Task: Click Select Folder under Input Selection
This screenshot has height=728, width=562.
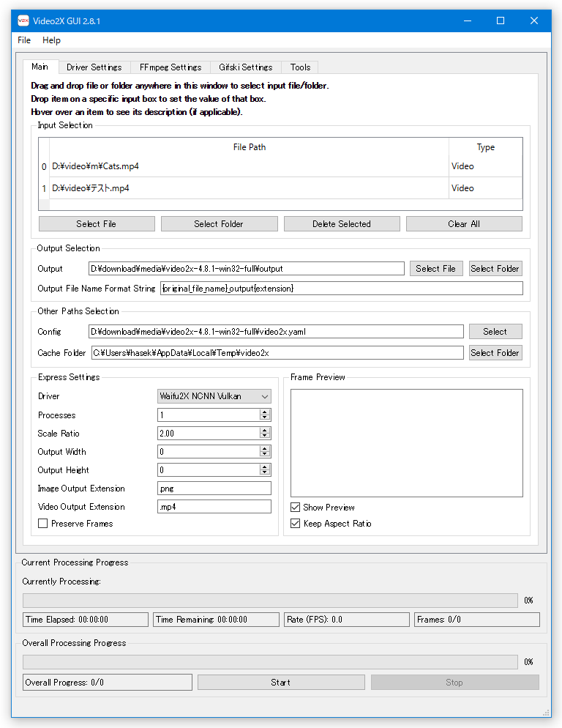Action: click(x=219, y=224)
